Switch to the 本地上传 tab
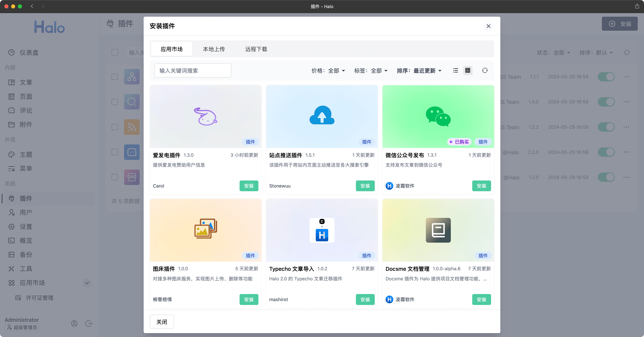 pyautogui.click(x=214, y=49)
